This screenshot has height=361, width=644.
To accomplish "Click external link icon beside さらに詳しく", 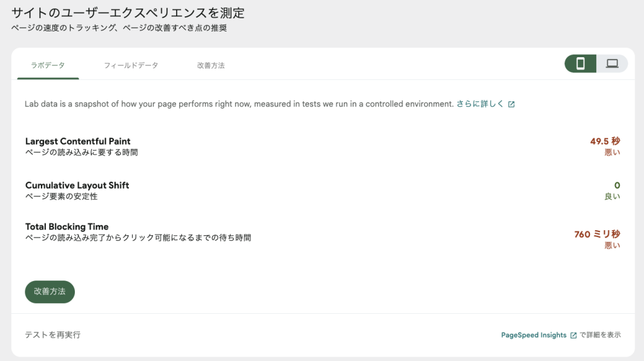I will (x=511, y=104).
